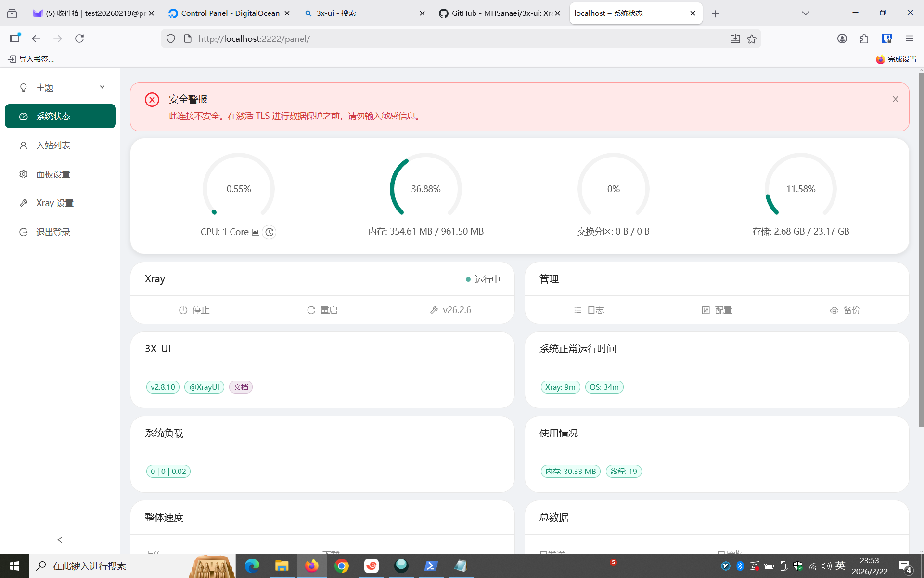The width and height of the screenshot is (924, 578).
Task: Click the clock icon beside CPU Core
Action: (x=269, y=232)
